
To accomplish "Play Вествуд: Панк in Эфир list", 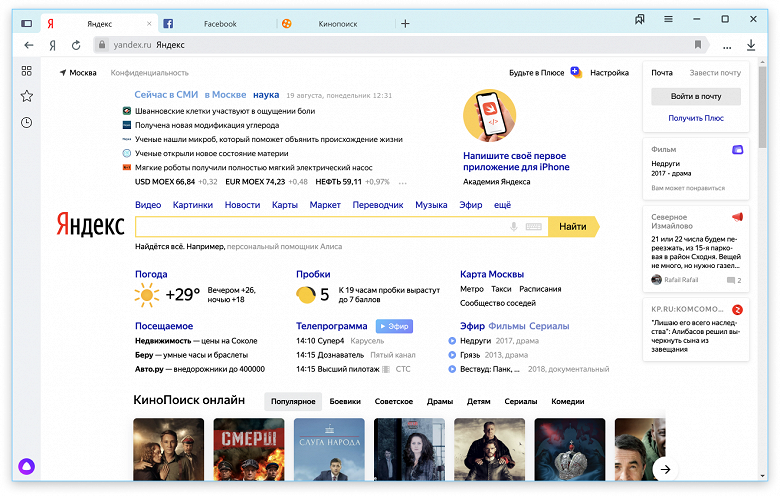I will click(x=452, y=369).
